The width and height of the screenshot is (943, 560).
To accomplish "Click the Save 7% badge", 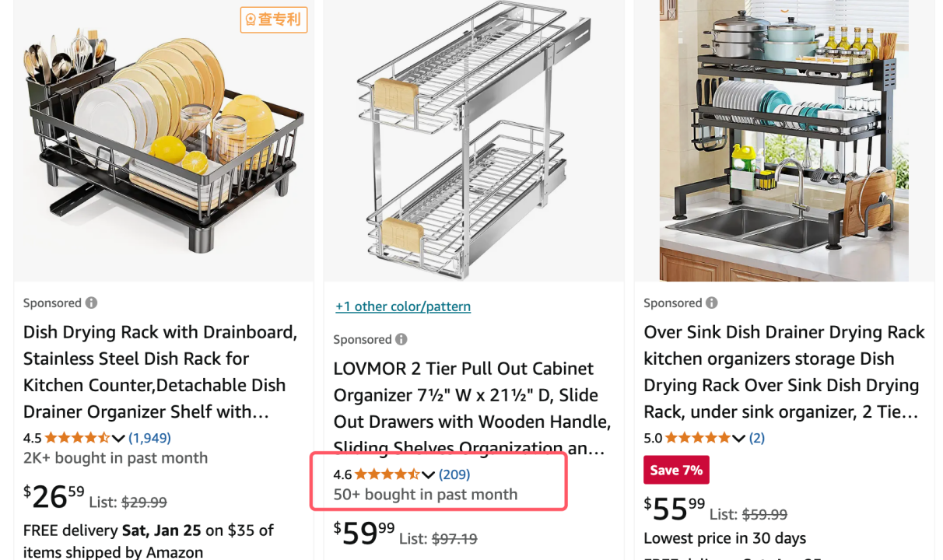I will pos(676,470).
